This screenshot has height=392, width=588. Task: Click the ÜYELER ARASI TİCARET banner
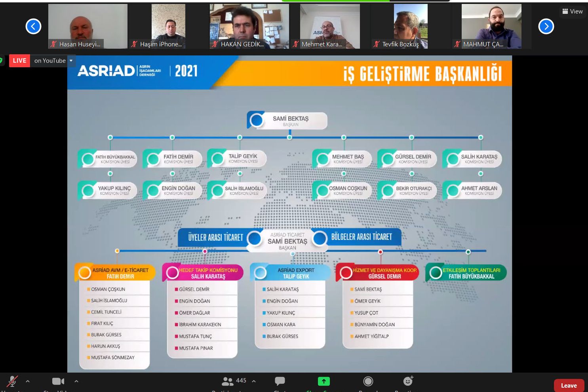(x=216, y=237)
